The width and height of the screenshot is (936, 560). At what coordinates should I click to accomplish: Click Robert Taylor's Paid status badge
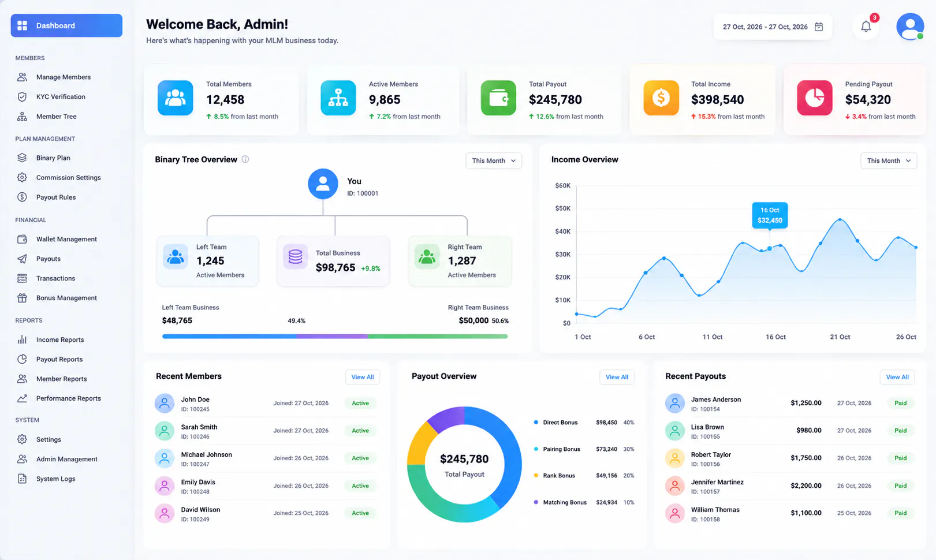click(901, 458)
